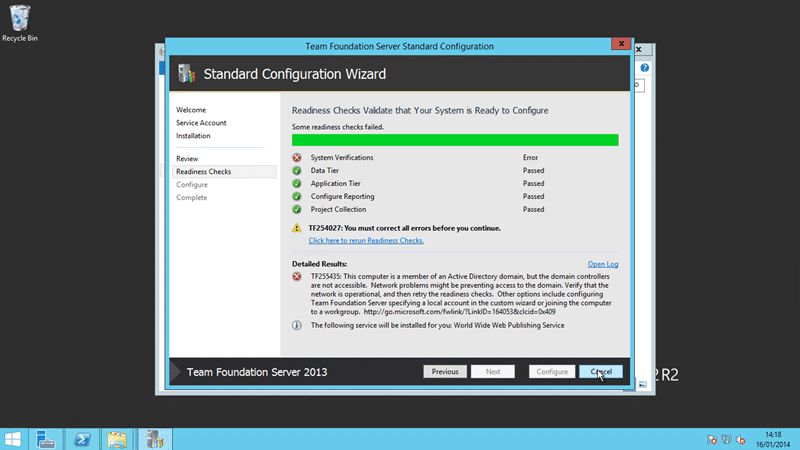800x450 pixels.
Task: Click the TF254027 error message text
Action: pyautogui.click(x=405, y=228)
